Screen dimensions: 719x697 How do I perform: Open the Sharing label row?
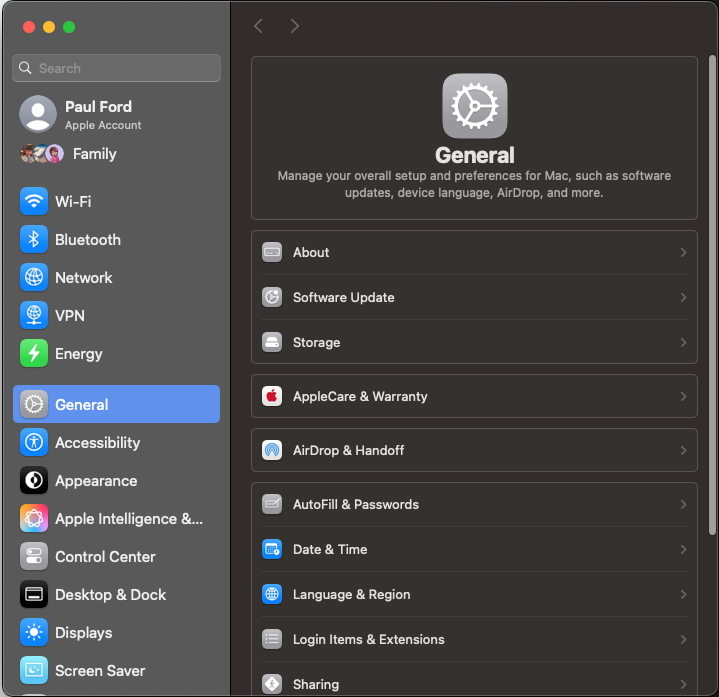click(x=474, y=684)
